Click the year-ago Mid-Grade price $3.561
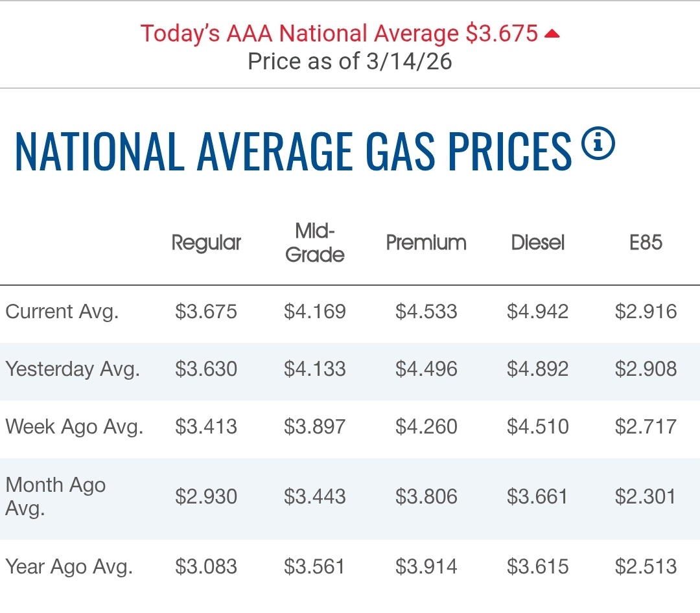The height and width of the screenshot is (613, 700). coord(314,567)
